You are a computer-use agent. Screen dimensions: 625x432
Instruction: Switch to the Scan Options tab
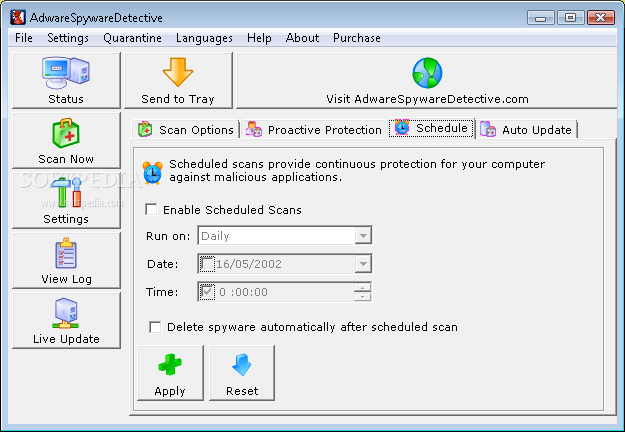(186, 130)
